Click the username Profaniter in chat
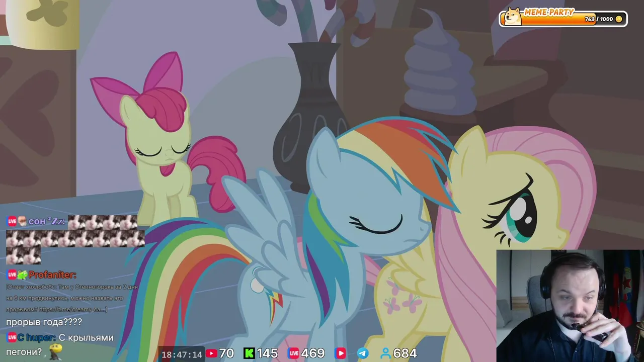Viewport: 644px width, 362px height. [52, 275]
